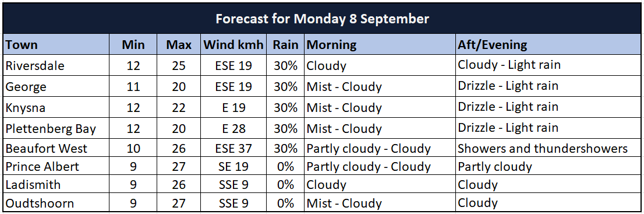Image resolution: width=644 pixels, height=214 pixels.
Task: Click the Knysna town cell
Action: 56,107
